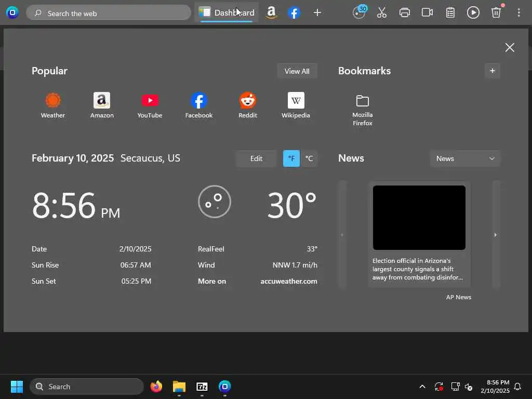Click the browser logo icon beside search

[12, 13]
